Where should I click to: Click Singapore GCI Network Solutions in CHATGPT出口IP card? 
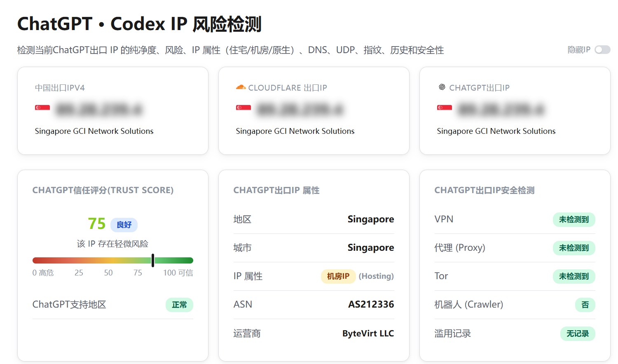(x=496, y=131)
